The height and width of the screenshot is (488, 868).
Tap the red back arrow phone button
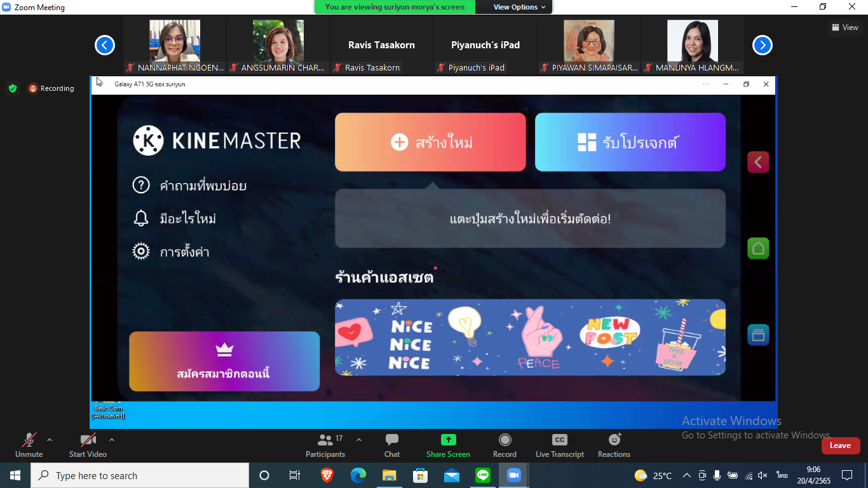pyautogui.click(x=758, y=162)
